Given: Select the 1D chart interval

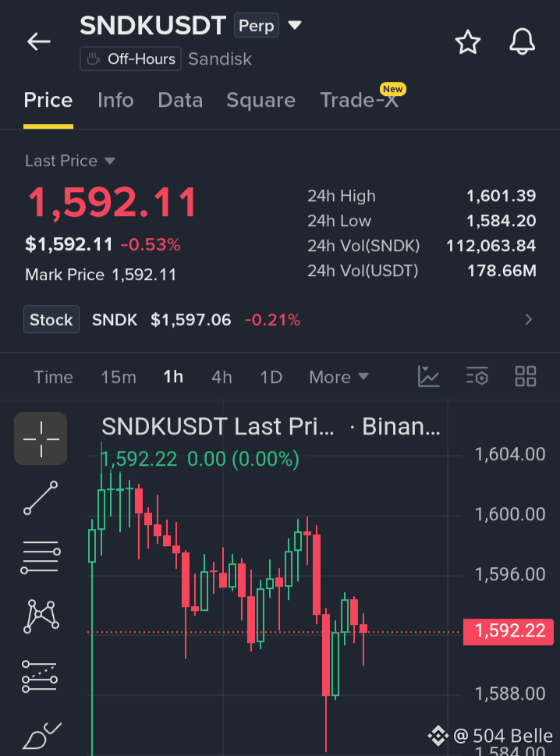Looking at the screenshot, I should [271, 377].
